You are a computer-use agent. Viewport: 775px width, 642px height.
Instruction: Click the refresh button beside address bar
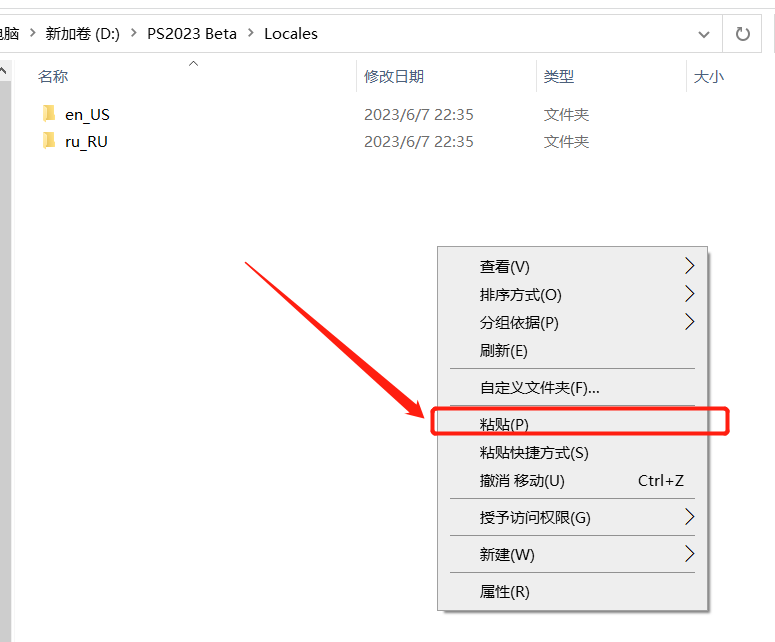click(743, 33)
